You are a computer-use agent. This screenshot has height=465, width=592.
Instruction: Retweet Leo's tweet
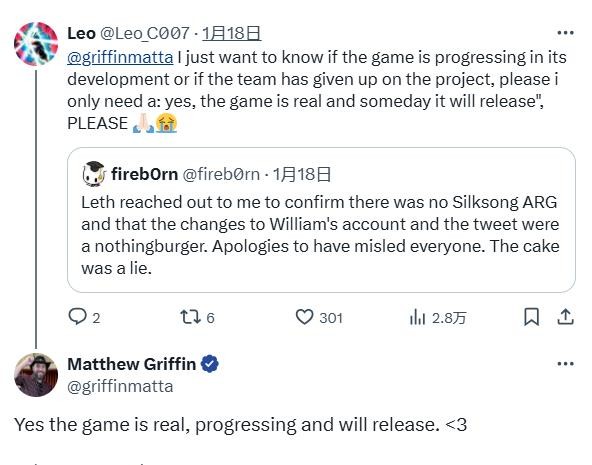coord(197,317)
